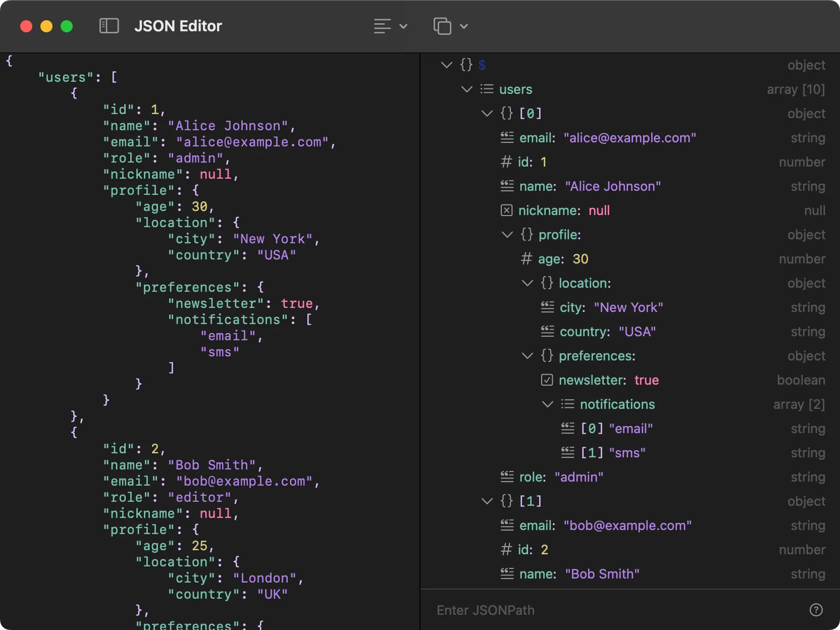Image resolution: width=840 pixels, height=630 pixels.
Task: Open the formatting options icon in the toolbar
Action: (x=383, y=26)
